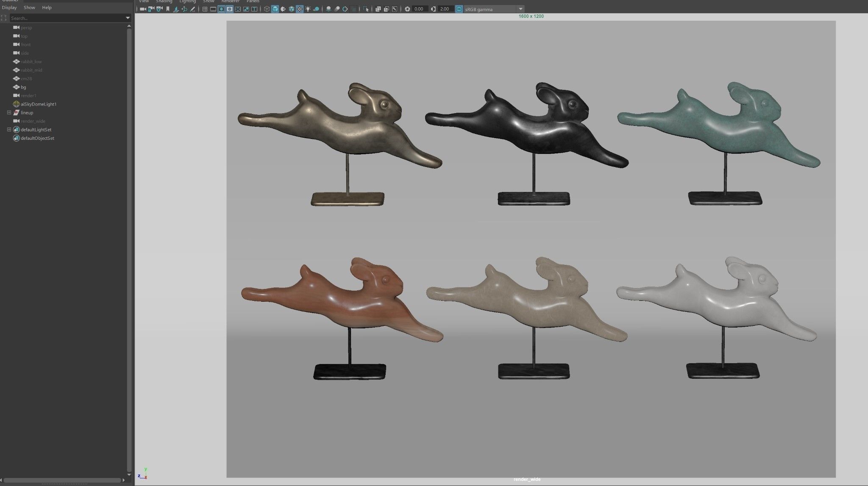Enable smooth shade all cube icon

pyautogui.click(x=275, y=9)
